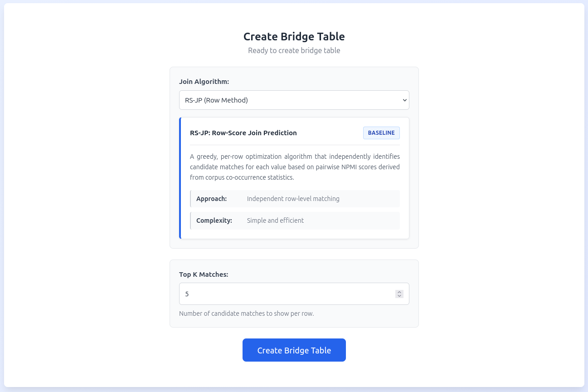This screenshot has width=588, height=392.
Task: Select the "Independent row-level matching" text
Action: [293, 199]
